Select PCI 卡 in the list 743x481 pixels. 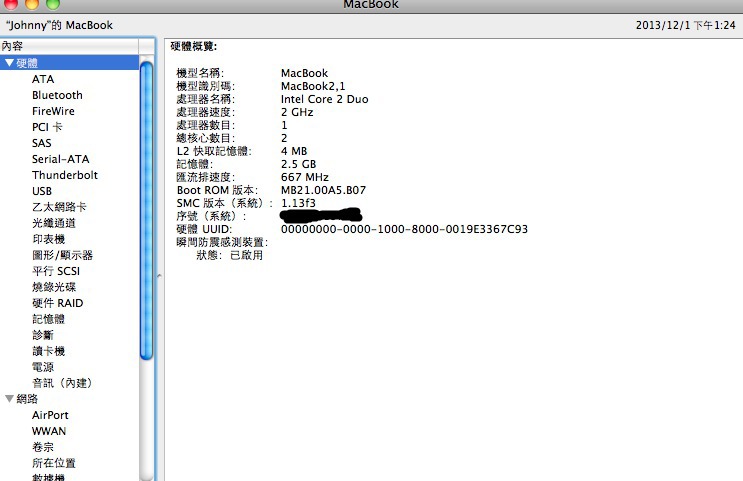coord(47,127)
